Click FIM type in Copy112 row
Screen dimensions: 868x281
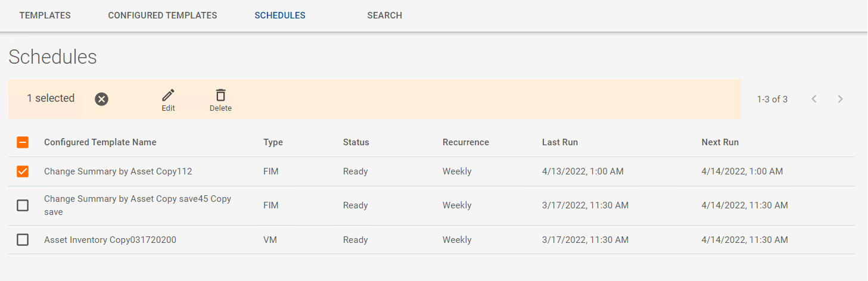click(x=271, y=171)
